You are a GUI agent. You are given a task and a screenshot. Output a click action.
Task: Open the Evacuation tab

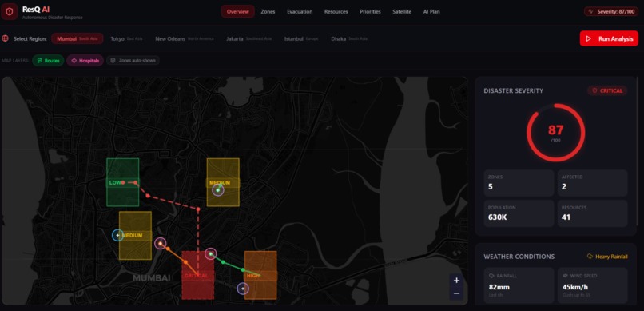click(x=300, y=11)
